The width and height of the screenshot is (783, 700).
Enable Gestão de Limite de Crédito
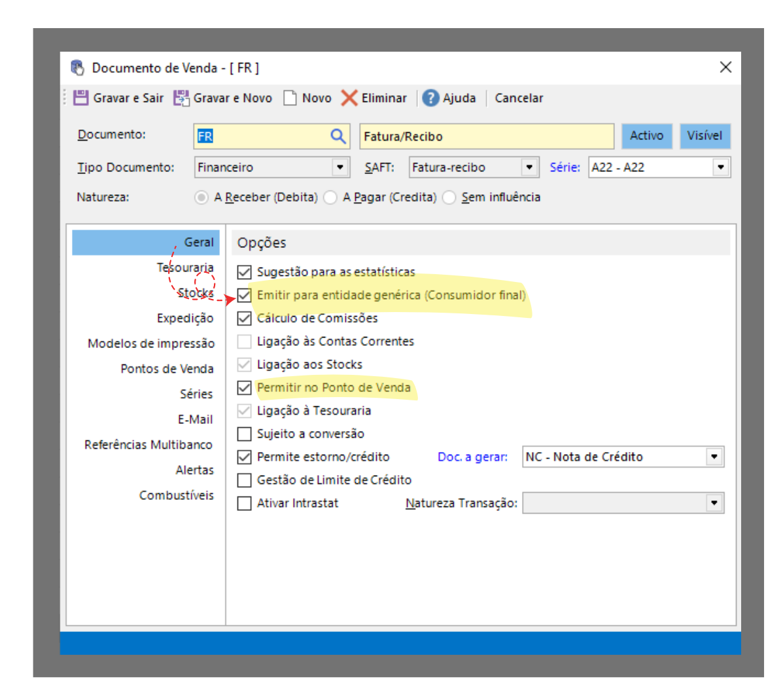(245, 480)
